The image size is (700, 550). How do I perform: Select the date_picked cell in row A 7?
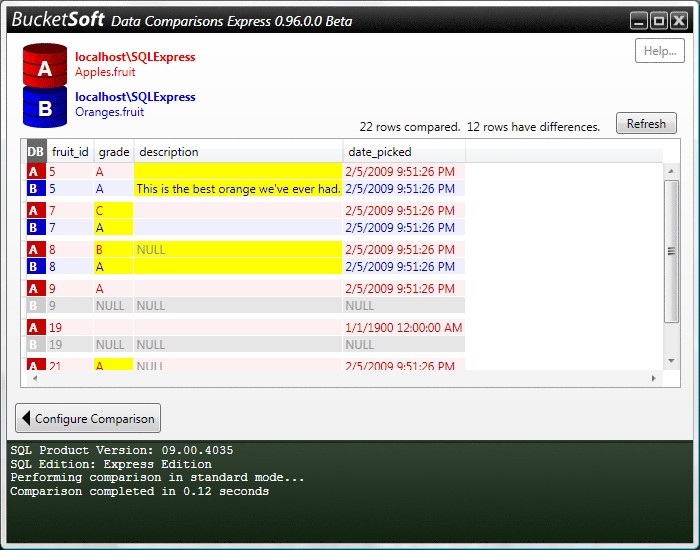point(404,210)
